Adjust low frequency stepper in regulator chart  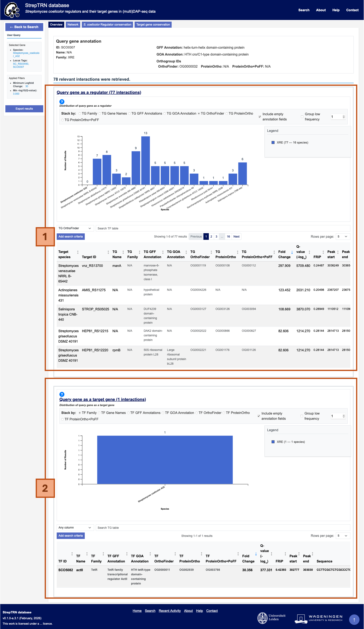pos(344,117)
